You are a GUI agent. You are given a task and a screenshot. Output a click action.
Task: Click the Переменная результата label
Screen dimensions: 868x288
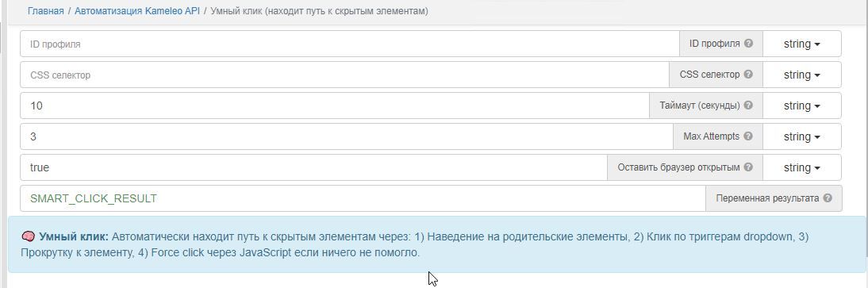(767, 198)
